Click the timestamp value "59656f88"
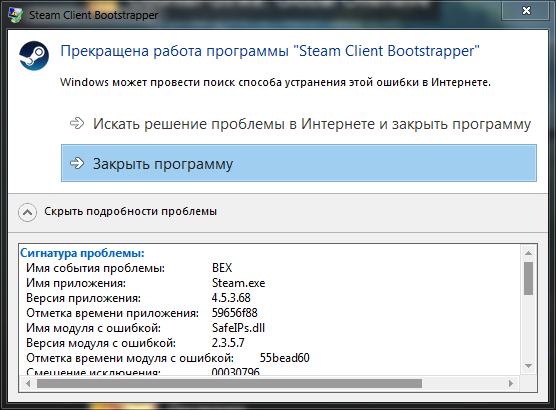This screenshot has height=410, width=556. pyautogui.click(x=235, y=312)
